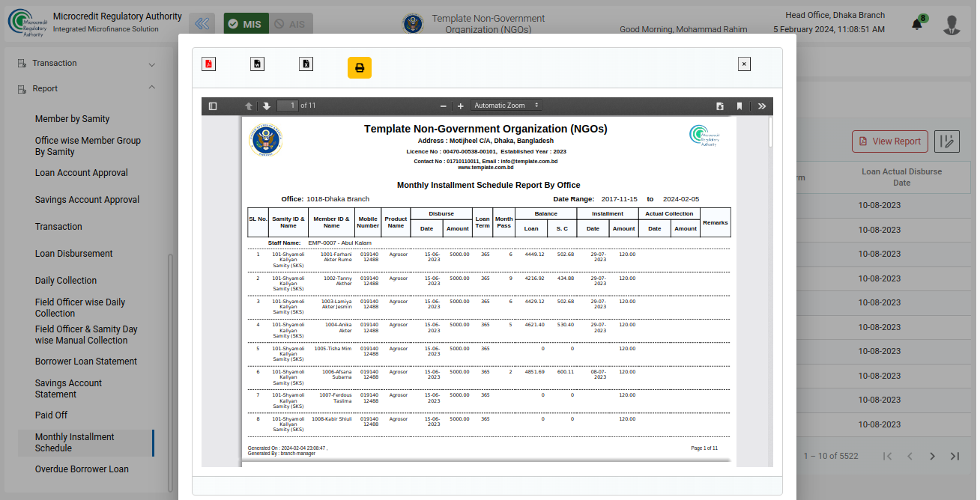Open the Automatic Zoom dropdown
The image size is (980, 500).
[x=506, y=106]
